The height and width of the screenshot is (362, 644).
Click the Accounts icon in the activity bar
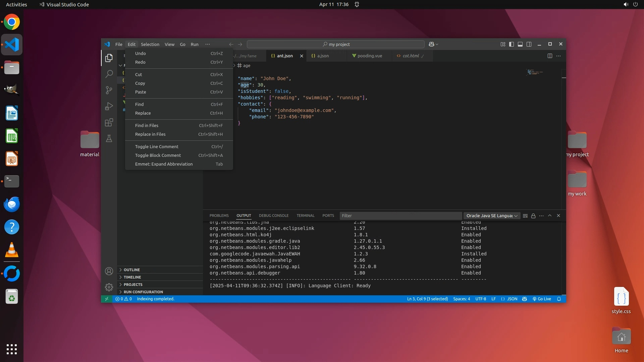[109, 271]
